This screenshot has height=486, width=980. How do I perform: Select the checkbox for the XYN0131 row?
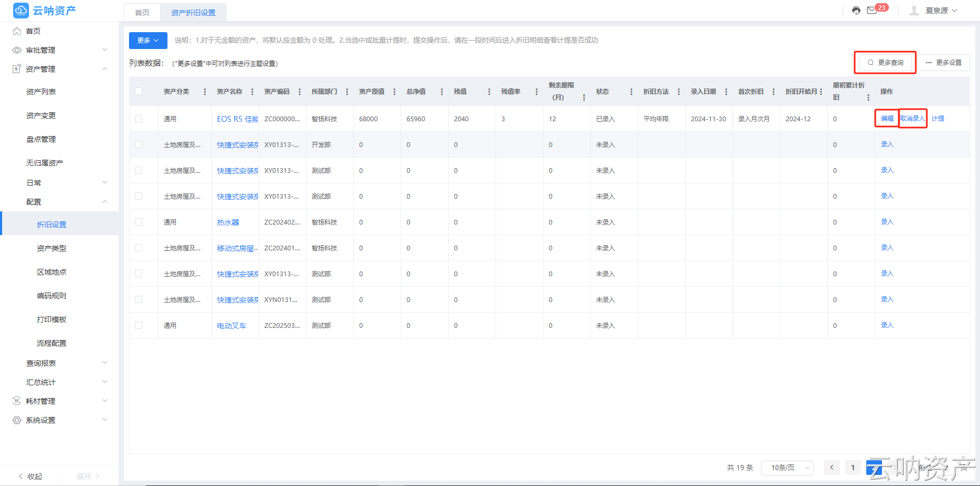(x=138, y=299)
